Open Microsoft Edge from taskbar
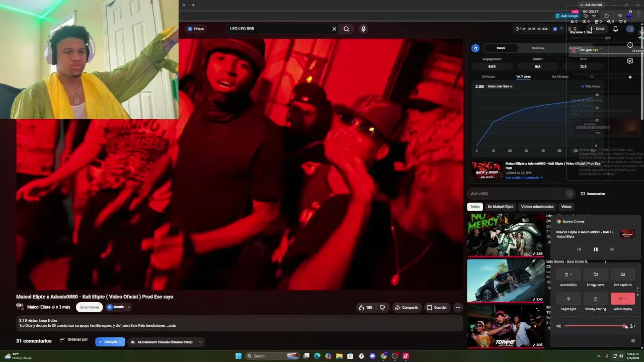 317,356
